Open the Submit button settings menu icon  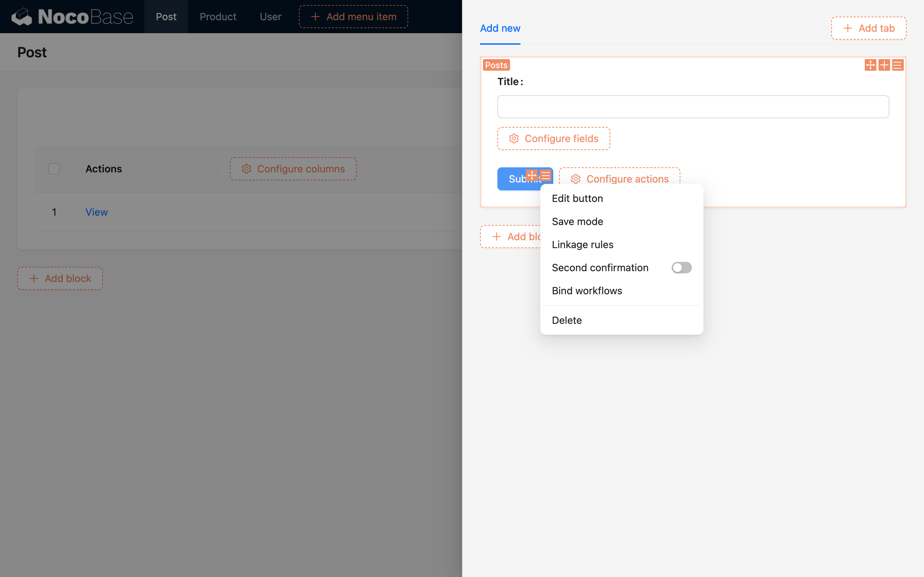coord(546,176)
